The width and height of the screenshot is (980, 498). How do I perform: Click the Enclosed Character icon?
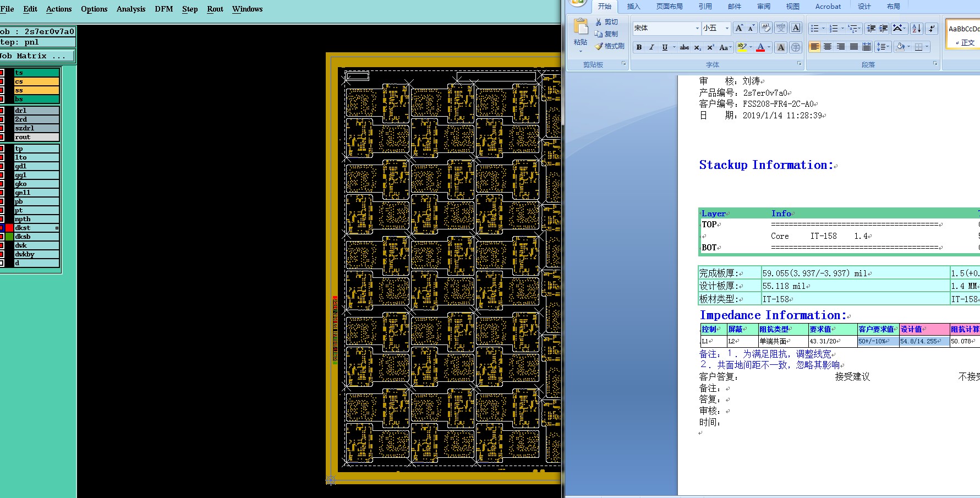click(796, 47)
